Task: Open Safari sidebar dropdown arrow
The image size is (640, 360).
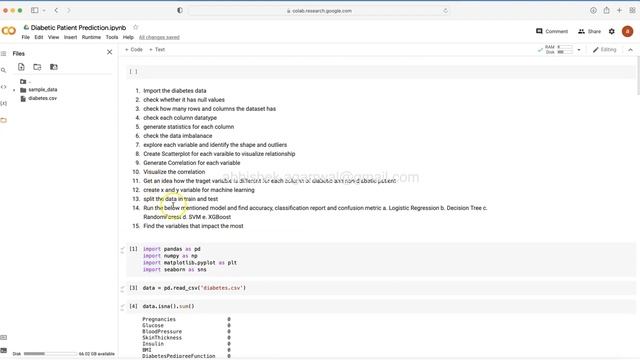Action: tap(44, 10)
